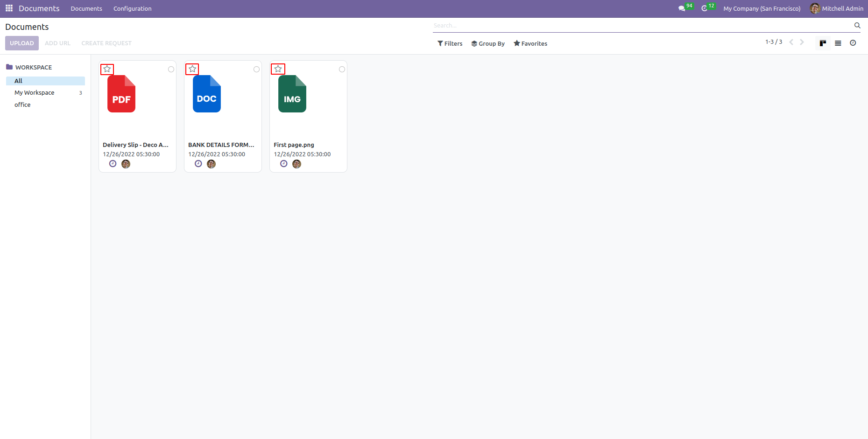
Task: Open the PDF file icon thumbnail
Action: (121, 94)
